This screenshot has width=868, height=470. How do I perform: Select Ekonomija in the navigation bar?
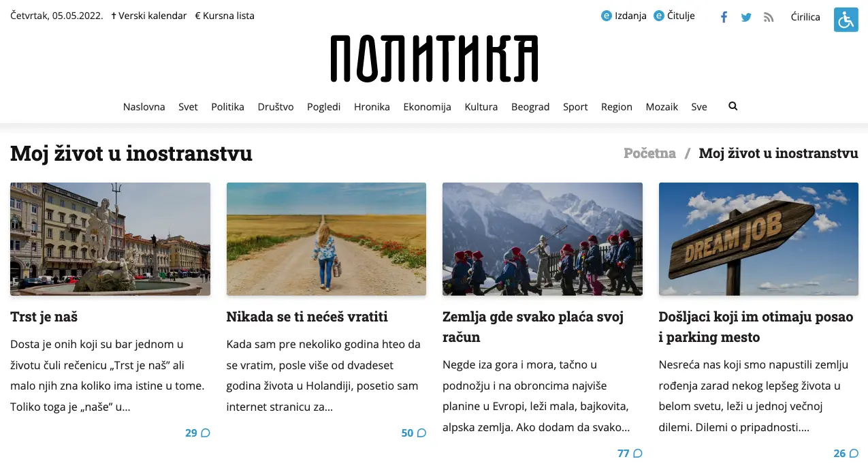427,107
